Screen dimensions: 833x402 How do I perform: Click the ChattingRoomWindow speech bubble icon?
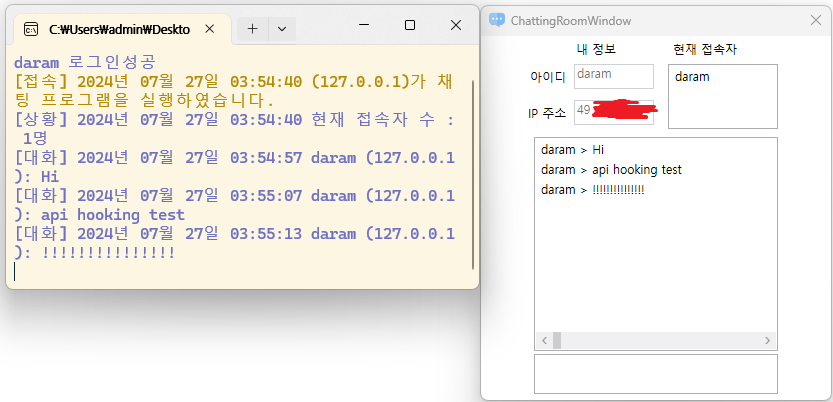[496, 20]
